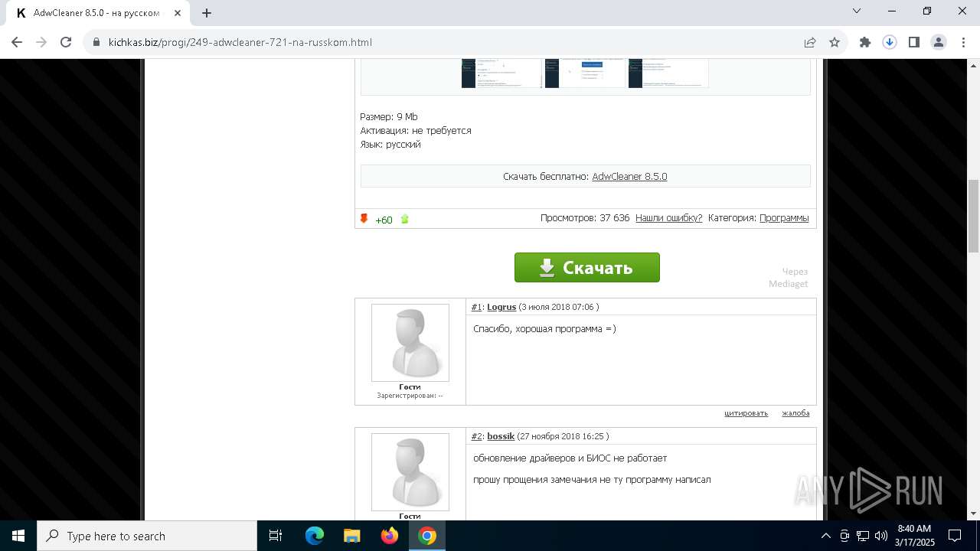Screen dimensions: 980x551
Task: Click the page vertical scrollbar thumb
Action: (x=973, y=216)
